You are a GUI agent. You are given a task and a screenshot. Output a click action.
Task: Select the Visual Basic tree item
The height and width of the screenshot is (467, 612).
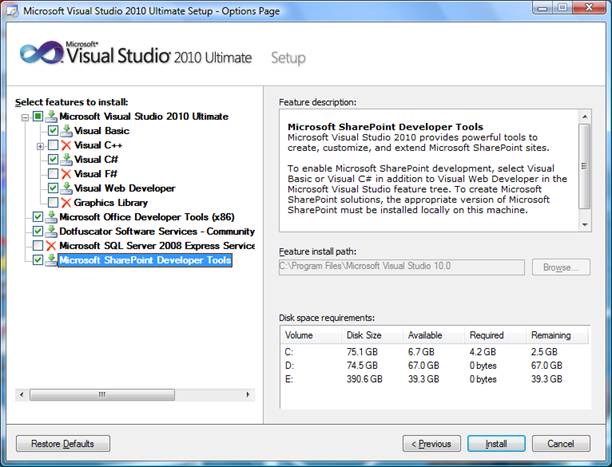[101, 131]
